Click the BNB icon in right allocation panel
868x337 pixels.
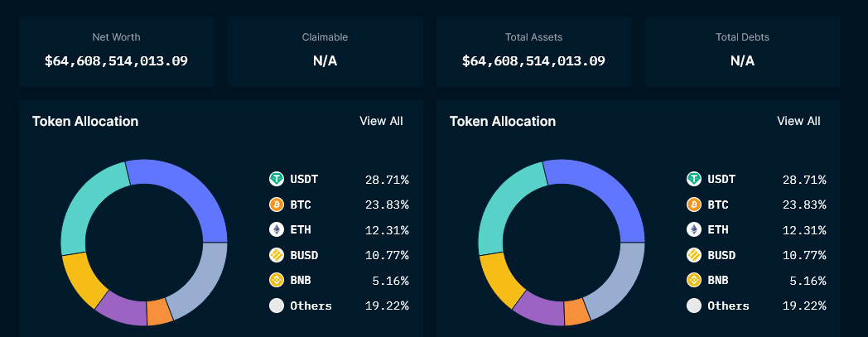[x=694, y=280]
